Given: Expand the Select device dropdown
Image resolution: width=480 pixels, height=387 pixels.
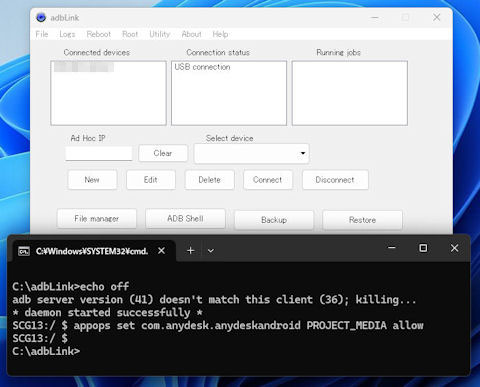Looking at the screenshot, I should pyautogui.click(x=251, y=153).
